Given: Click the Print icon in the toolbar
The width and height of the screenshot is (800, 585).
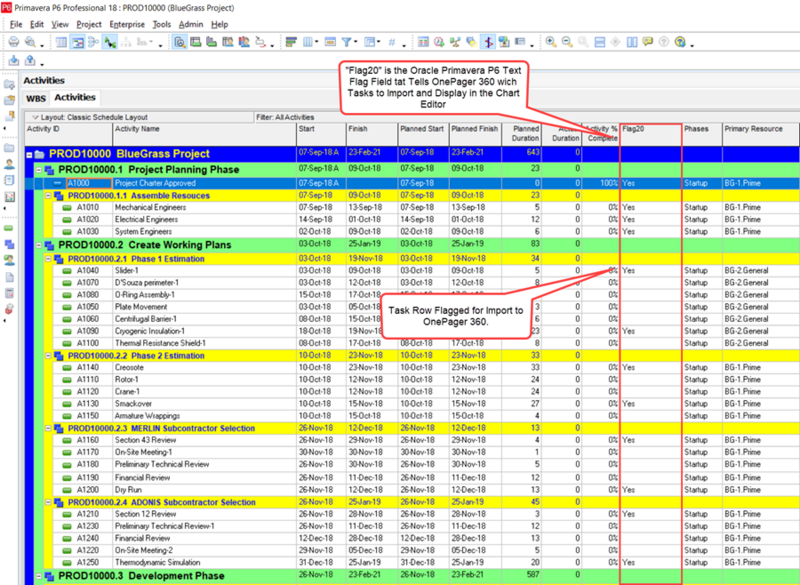Looking at the screenshot, I should (14, 42).
